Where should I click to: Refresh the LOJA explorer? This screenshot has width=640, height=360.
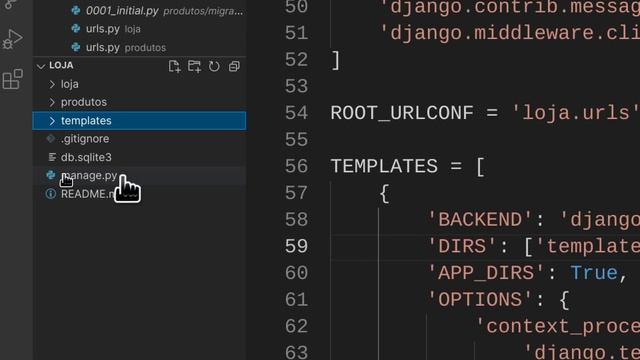[214, 66]
